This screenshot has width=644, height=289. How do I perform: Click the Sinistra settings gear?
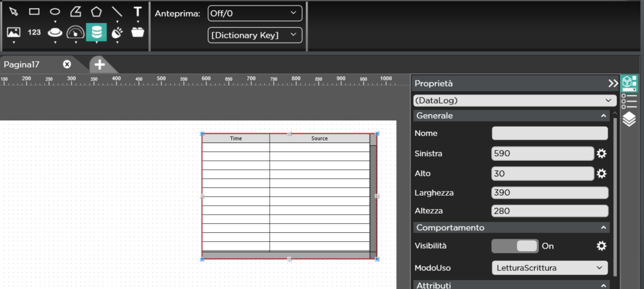(x=601, y=154)
